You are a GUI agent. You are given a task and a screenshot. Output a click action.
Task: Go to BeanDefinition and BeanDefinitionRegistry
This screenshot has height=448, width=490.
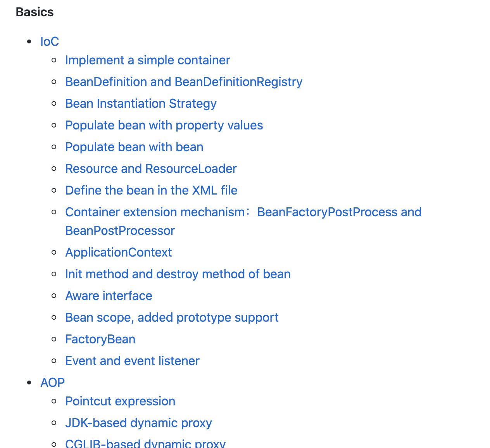click(184, 82)
